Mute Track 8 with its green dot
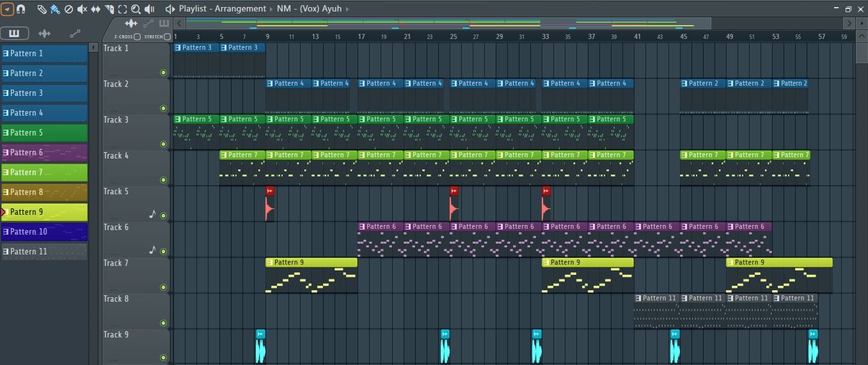 tap(163, 323)
